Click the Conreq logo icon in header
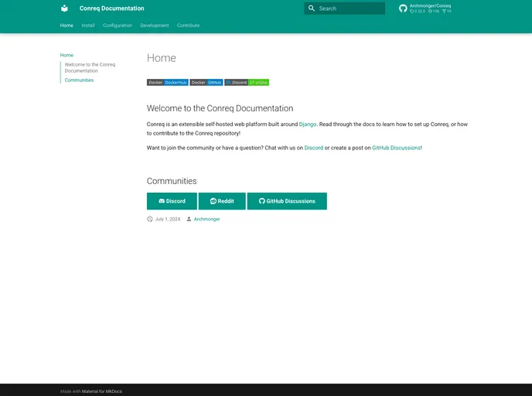532x396 pixels. coord(64,9)
